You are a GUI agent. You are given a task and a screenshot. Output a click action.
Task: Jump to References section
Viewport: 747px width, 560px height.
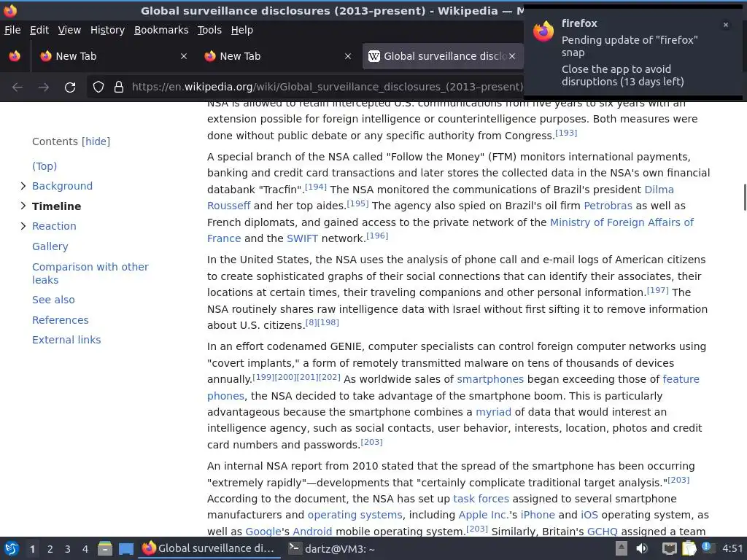point(60,320)
